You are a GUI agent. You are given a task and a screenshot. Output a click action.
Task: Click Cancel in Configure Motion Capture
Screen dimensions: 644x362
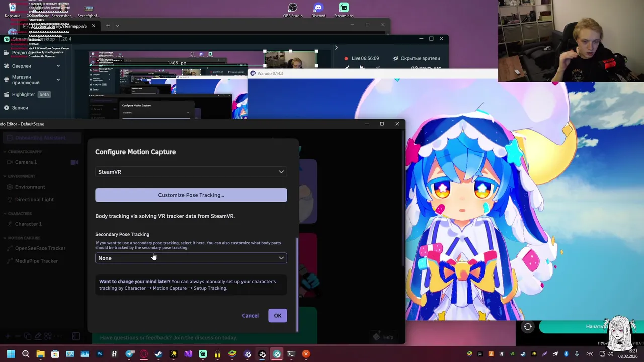pyautogui.click(x=250, y=316)
